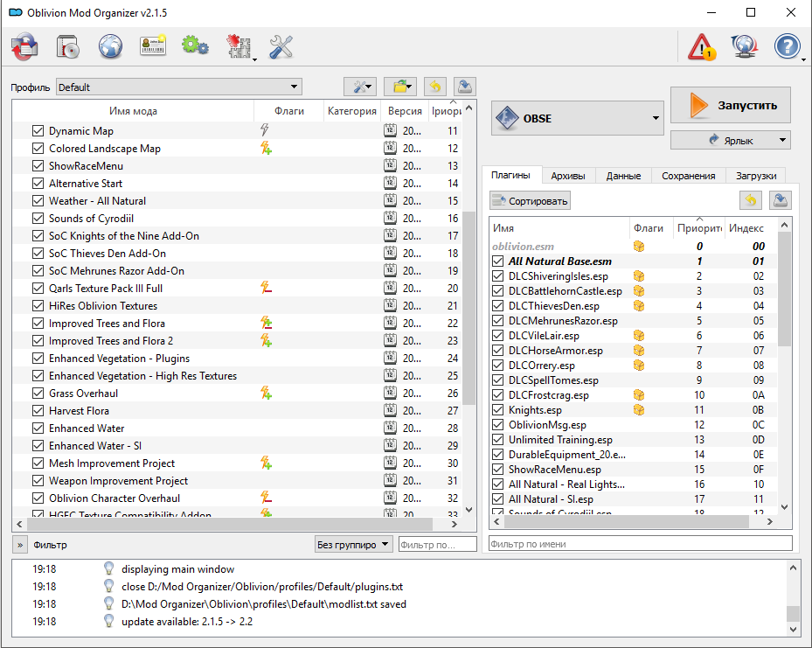Open mod list wrench options dropdown
This screenshot has width=812, height=648.
pos(361,87)
